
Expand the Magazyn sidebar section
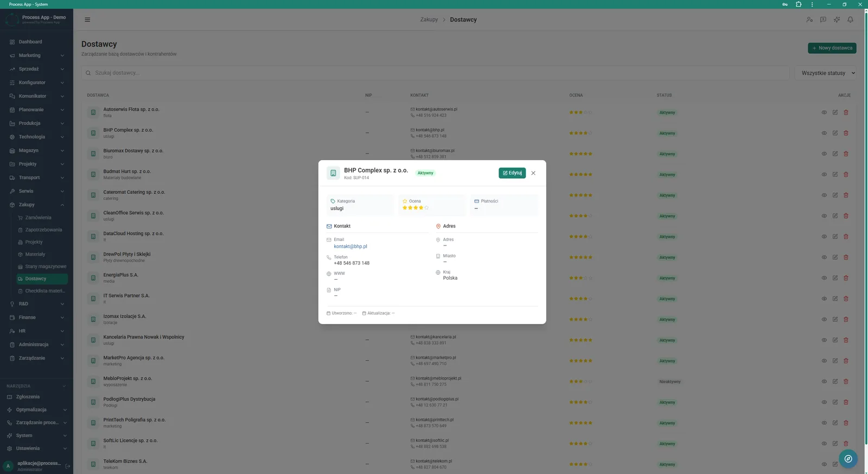coord(36,150)
